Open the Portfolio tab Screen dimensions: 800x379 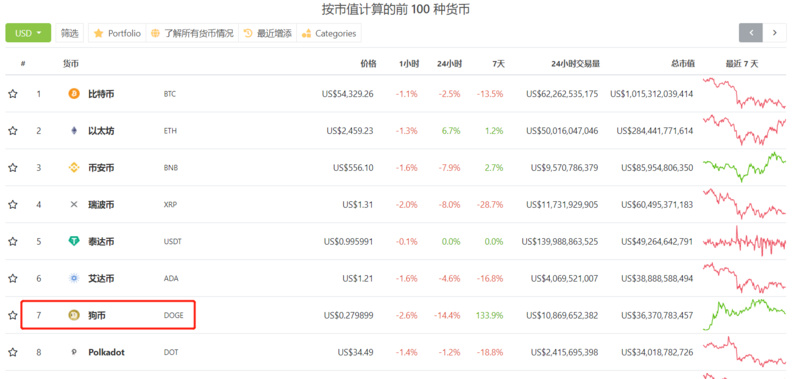tap(117, 33)
